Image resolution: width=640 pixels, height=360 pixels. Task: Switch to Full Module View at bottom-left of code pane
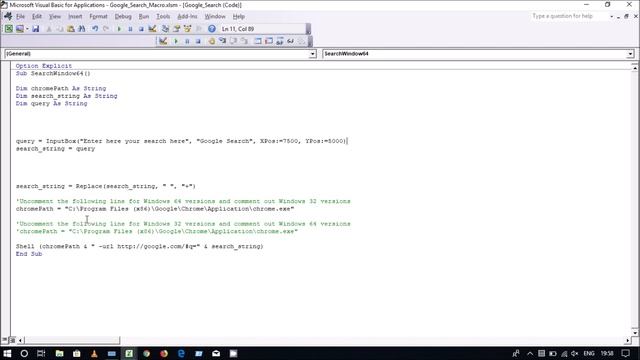(x=12, y=340)
